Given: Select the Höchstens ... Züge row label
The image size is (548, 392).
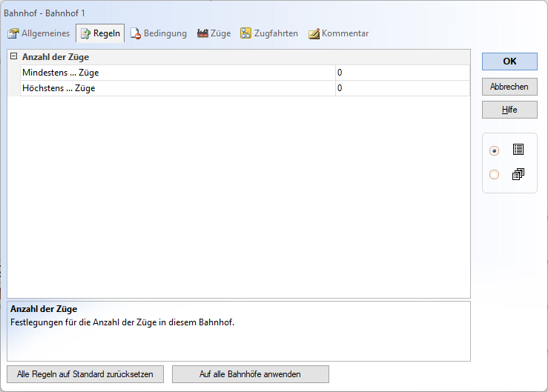Looking at the screenshot, I should pos(59,88).
